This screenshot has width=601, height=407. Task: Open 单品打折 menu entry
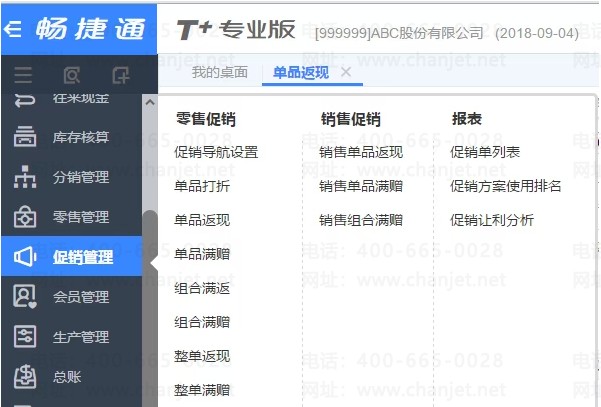tap(202, 186)
